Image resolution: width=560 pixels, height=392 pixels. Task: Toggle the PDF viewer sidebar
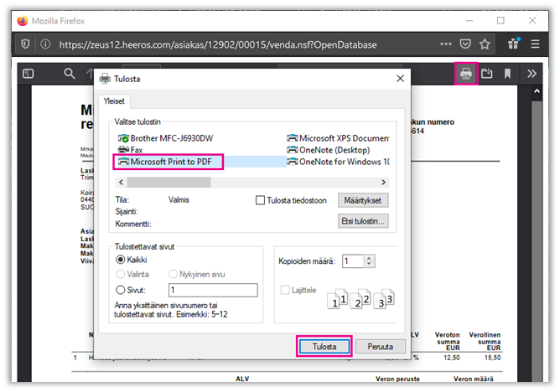pyautogui.click(x=29, y=74)
